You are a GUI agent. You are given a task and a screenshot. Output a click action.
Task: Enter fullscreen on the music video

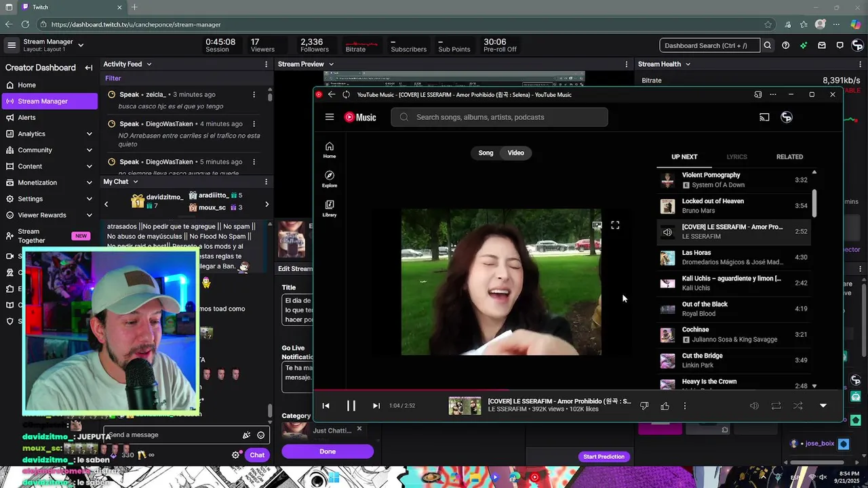click(615, 225)
